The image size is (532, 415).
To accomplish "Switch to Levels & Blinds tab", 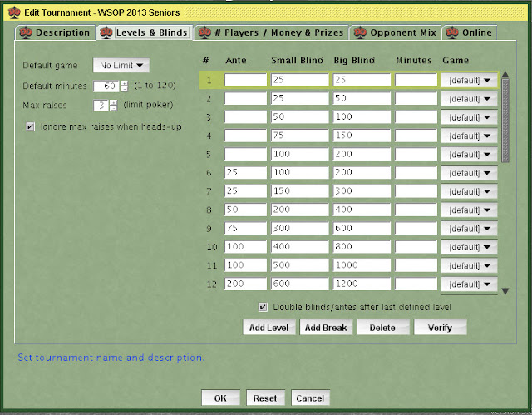I will point(144,32).
